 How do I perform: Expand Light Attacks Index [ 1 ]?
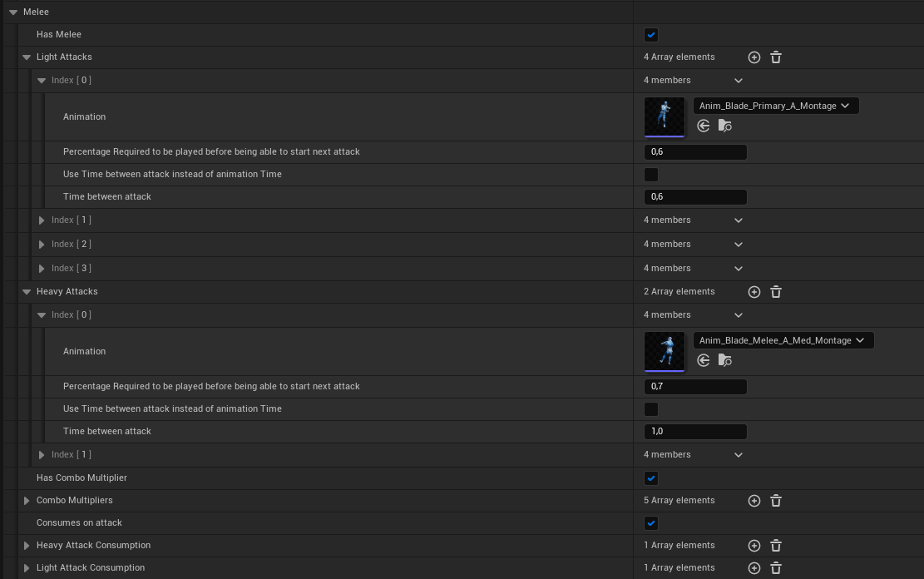tap(42, 220)
